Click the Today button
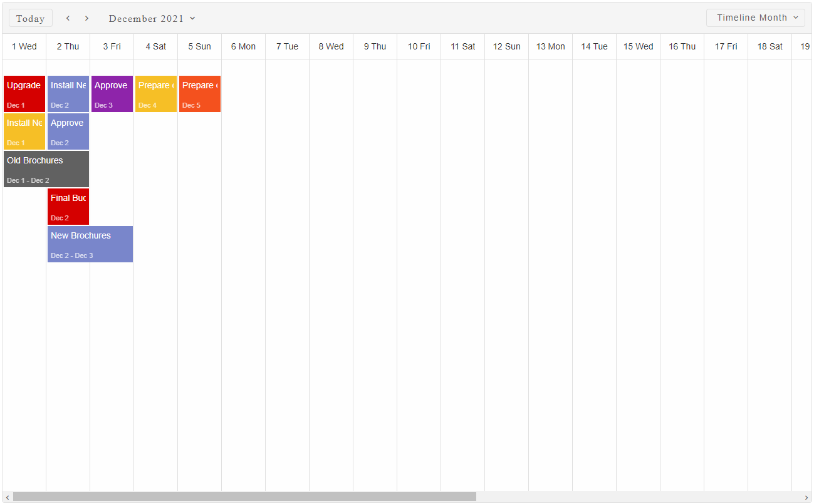Viewport: 814px width, 504px height. pos(30,18)
